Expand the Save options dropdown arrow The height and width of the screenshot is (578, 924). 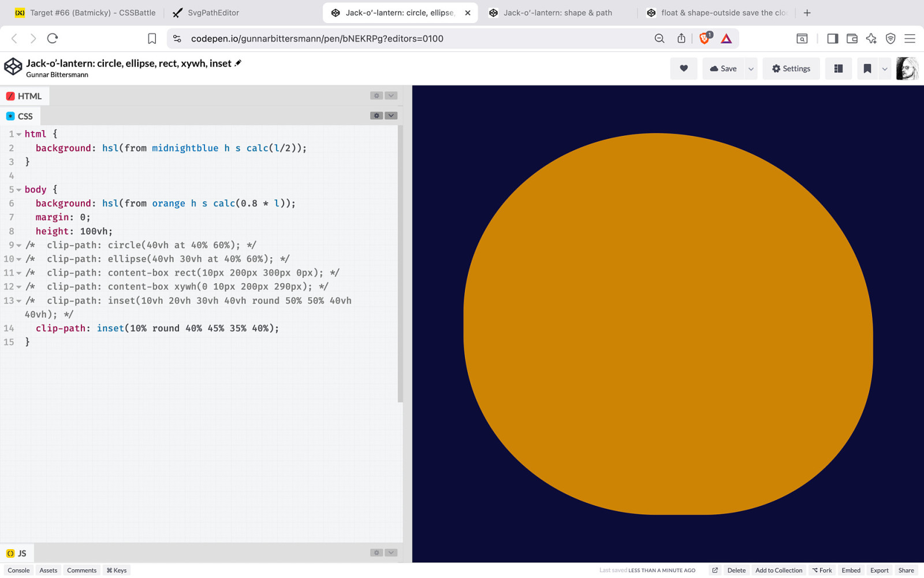pos(751,68)
